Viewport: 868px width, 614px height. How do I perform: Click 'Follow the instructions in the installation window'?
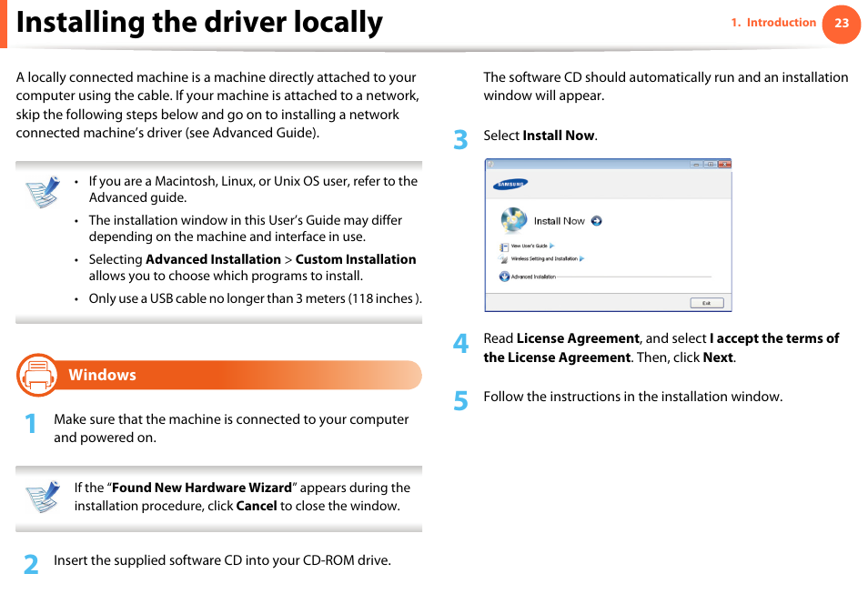point(632,397)
